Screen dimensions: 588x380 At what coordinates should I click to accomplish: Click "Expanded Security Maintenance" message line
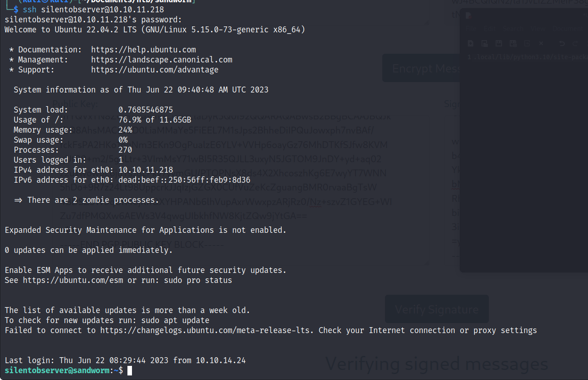146,230
